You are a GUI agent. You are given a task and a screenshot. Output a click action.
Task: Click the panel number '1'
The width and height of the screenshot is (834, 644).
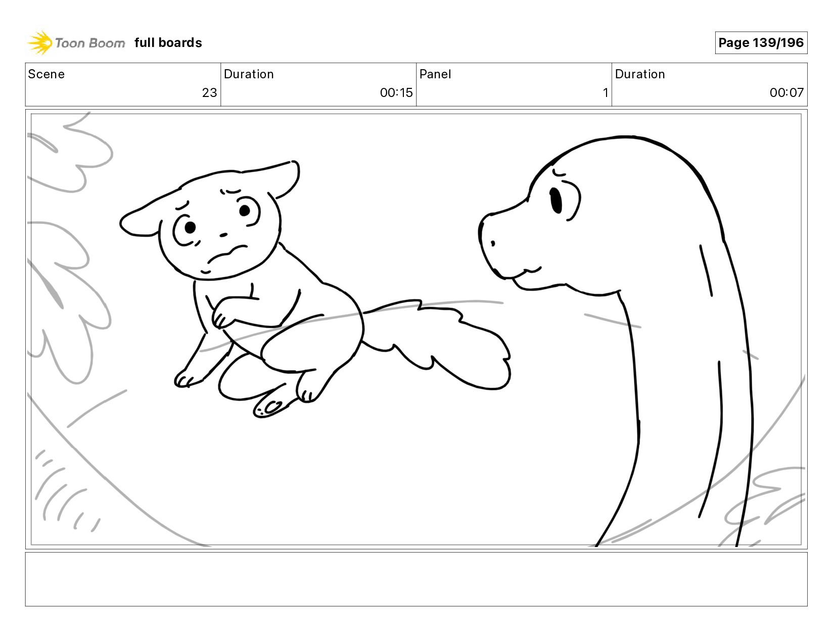(605, 93)
